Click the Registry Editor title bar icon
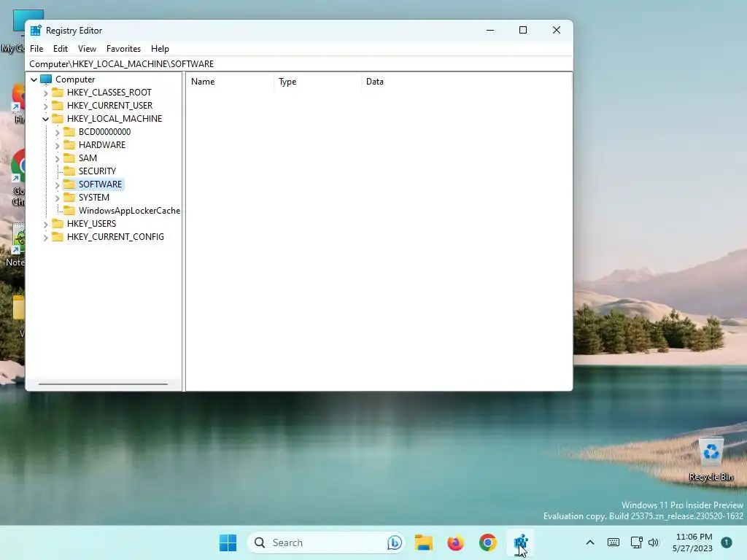Image resolution: width=747 pixels, height=560 pixels. coord(36,31)
